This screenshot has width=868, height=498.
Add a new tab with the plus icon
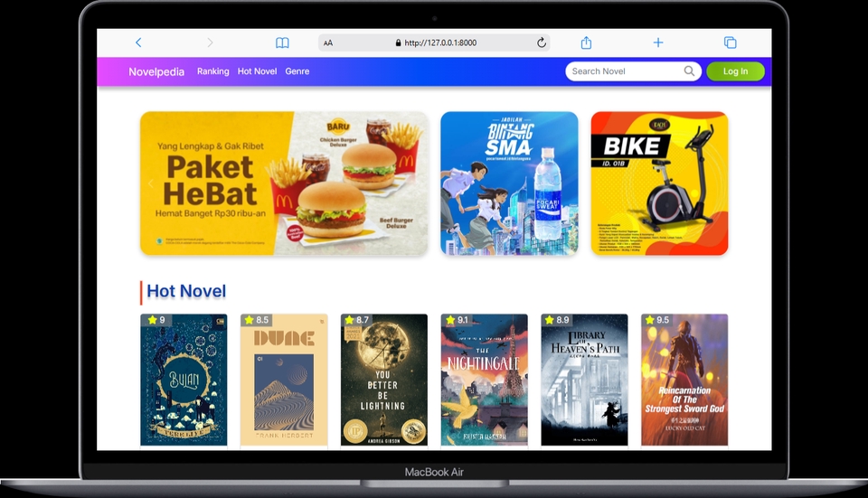coord(658,42)
